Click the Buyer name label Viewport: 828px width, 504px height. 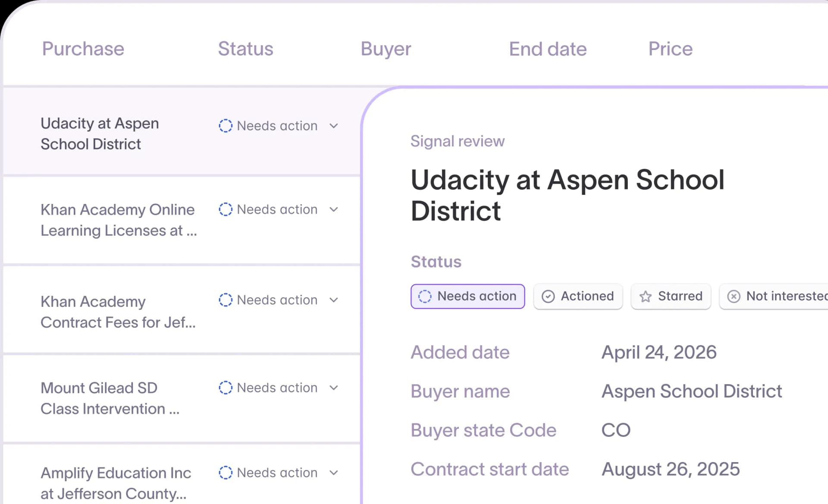click(460, 391)
